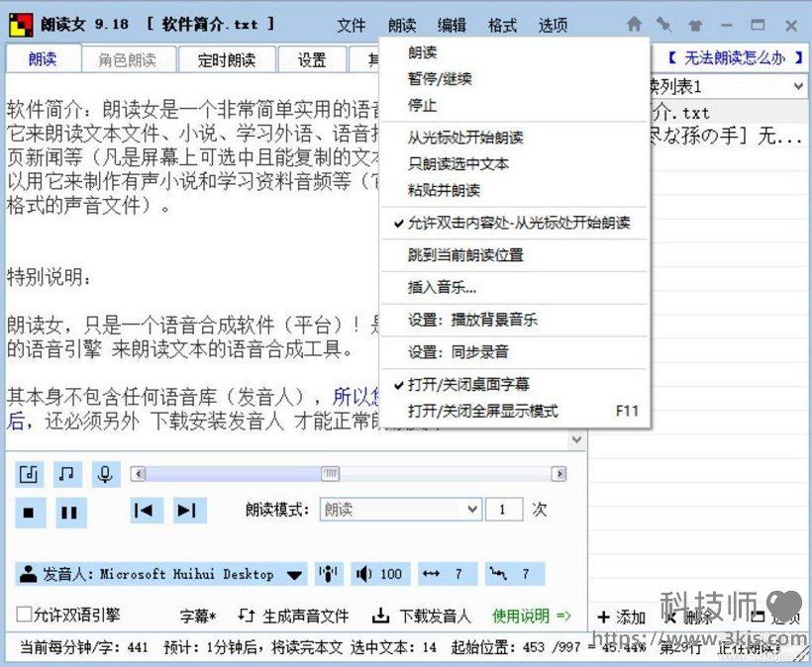
Task: Open the 朗读模式 dropdown
Action: [x=400, y=510]
